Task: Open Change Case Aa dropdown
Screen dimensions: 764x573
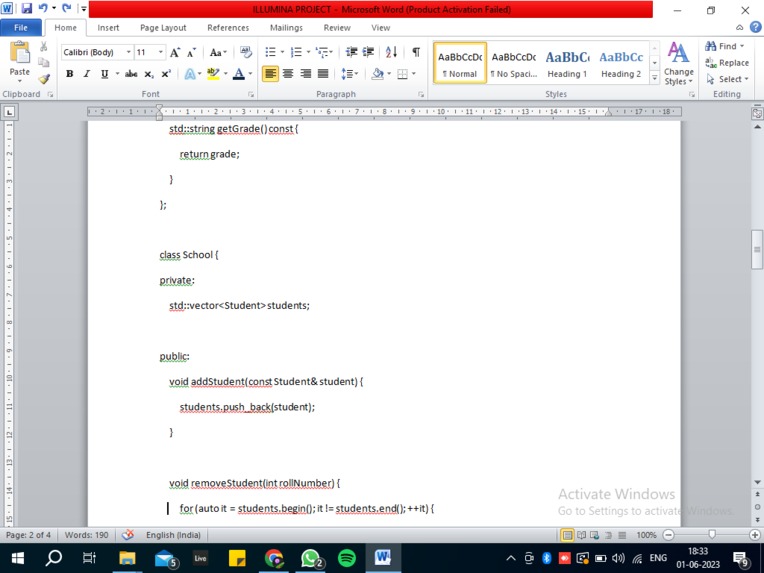Action: coord(218,52)
